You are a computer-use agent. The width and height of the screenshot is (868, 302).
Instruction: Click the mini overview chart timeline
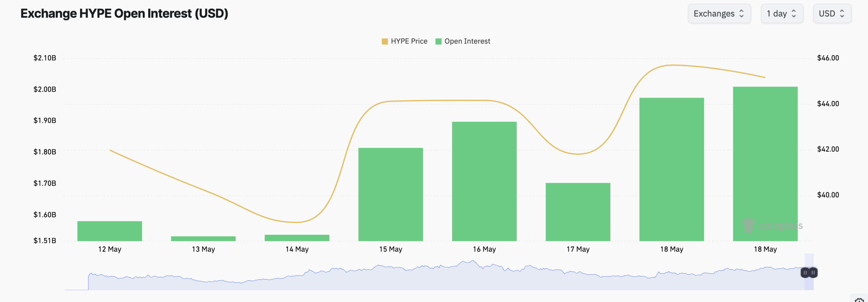439,274
